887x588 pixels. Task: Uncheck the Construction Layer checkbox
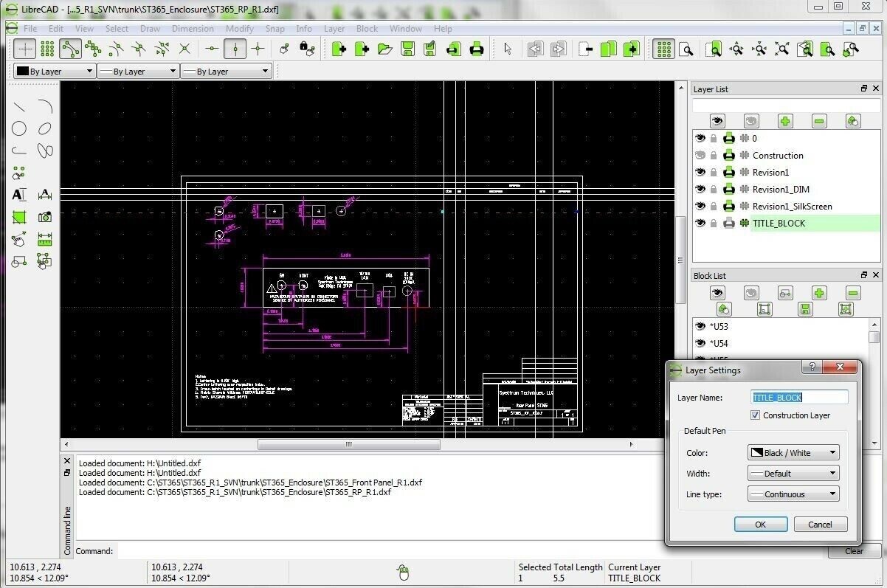[x=755, y=415]
